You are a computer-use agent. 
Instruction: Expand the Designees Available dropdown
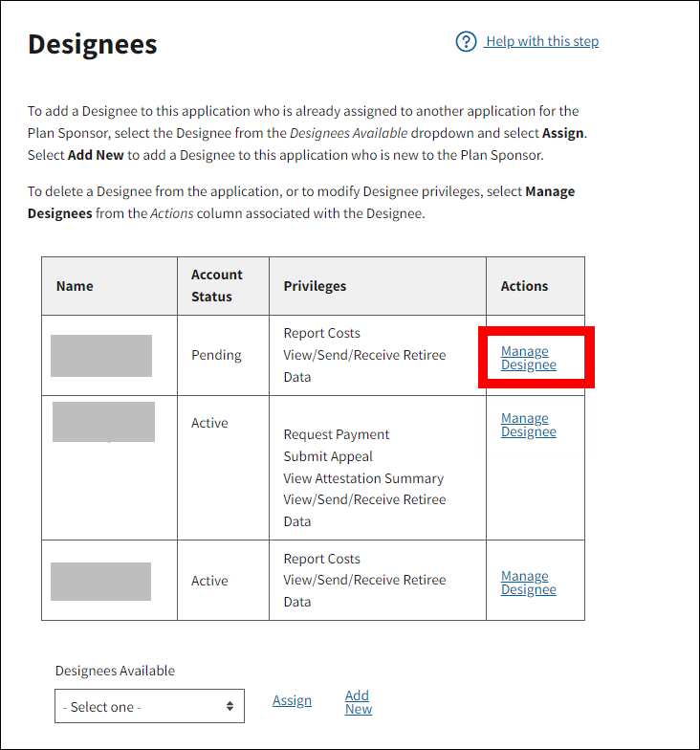pyautogui.click(x=149, y=707)
